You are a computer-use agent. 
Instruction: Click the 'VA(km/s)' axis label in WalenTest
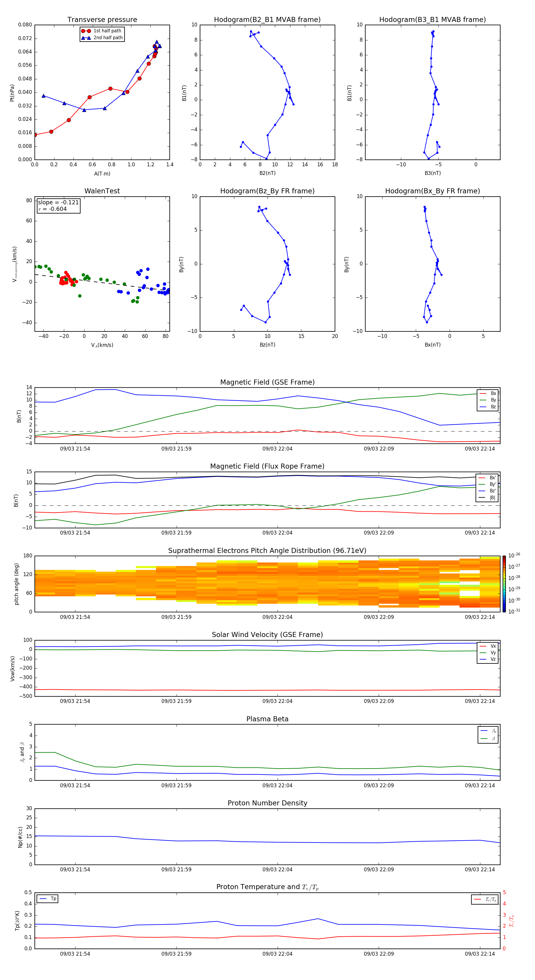102,345
